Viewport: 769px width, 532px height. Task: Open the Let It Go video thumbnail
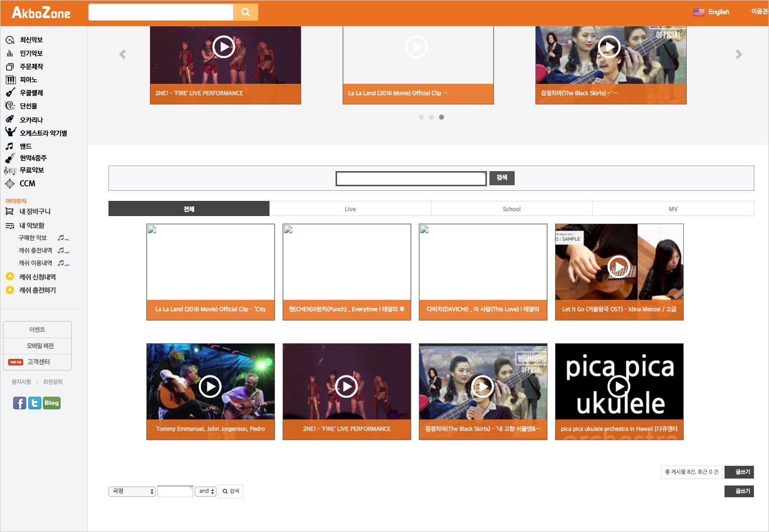click(x=619, y=272)
